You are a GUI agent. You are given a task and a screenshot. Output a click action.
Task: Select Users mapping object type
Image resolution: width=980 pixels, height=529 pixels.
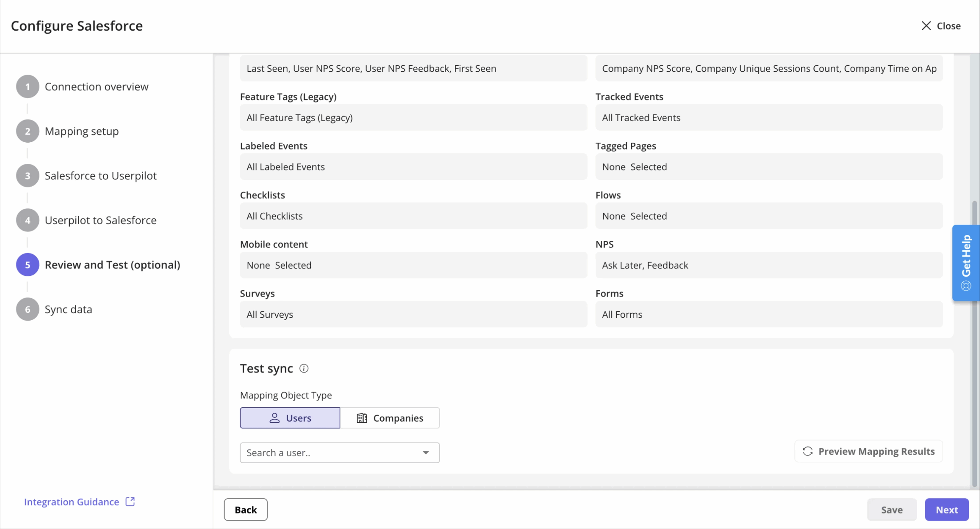290,418
